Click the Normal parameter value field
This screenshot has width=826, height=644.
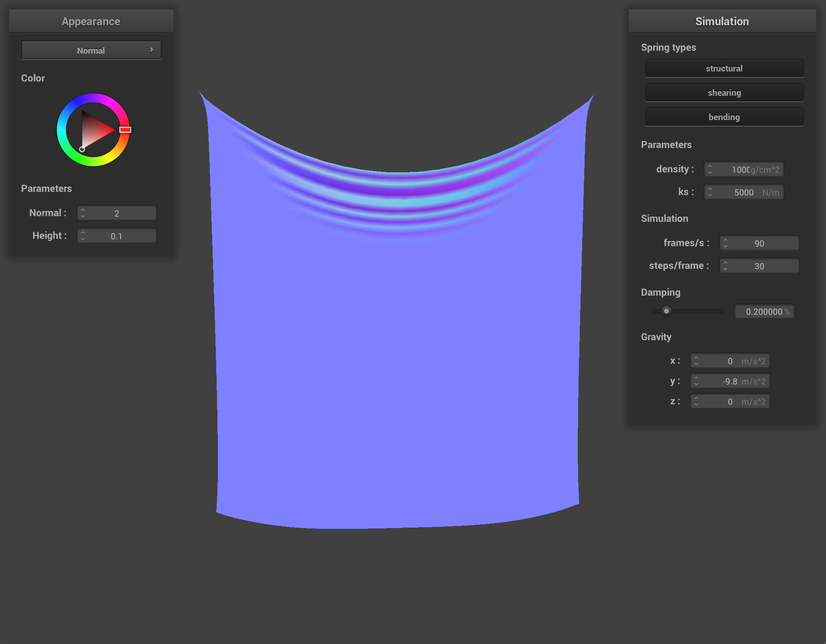[x=117, y=213]
